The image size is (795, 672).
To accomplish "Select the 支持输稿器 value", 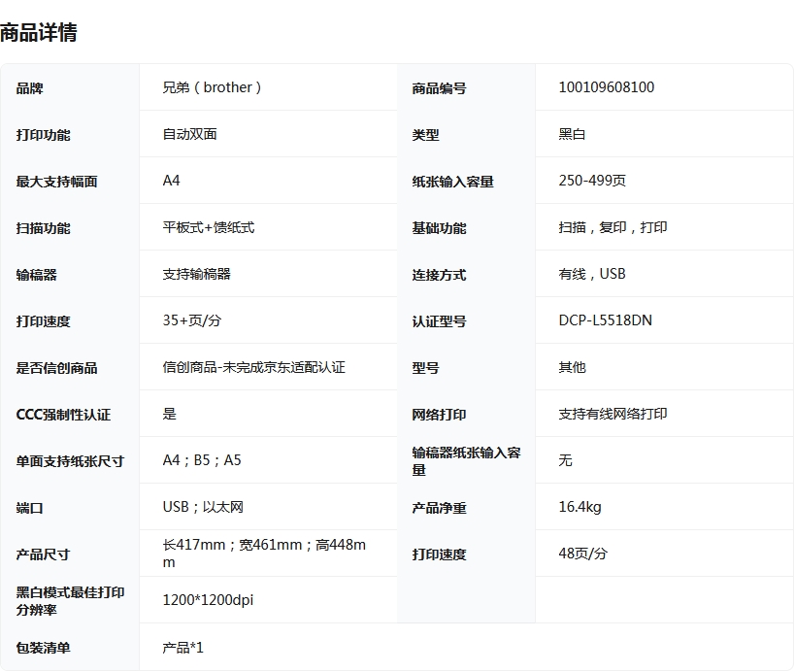I will point(197,274).
